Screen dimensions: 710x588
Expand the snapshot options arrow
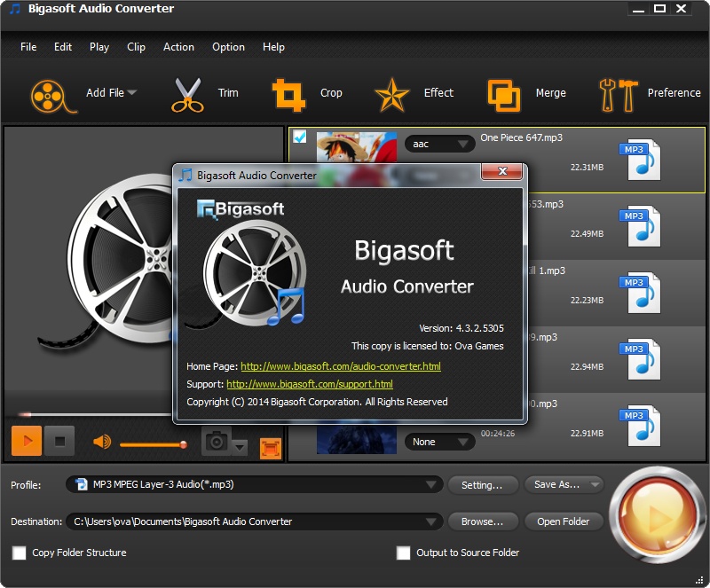tap(240, 448)
